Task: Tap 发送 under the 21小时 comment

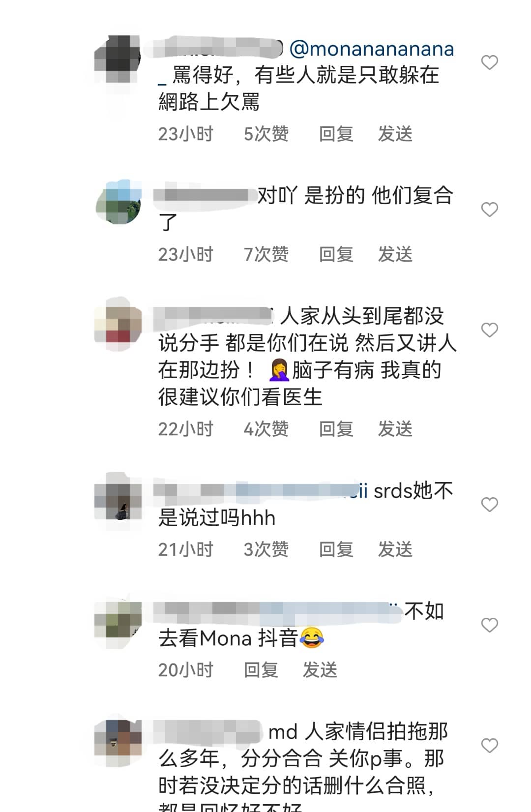Action: pos(395,549)
